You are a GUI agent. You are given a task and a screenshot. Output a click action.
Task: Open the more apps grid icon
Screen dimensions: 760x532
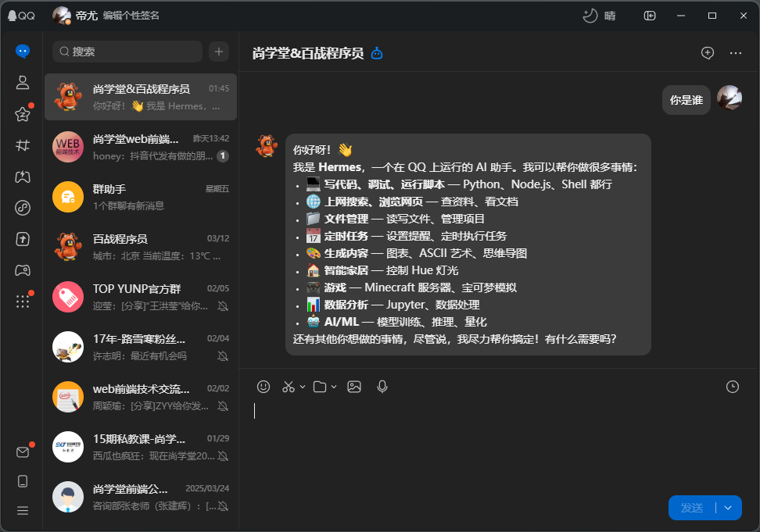23,302
